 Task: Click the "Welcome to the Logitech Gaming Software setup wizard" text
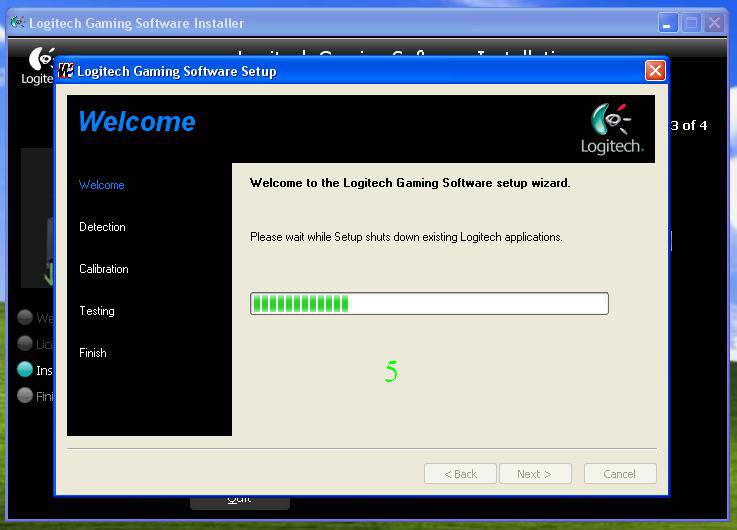(410, 183)
